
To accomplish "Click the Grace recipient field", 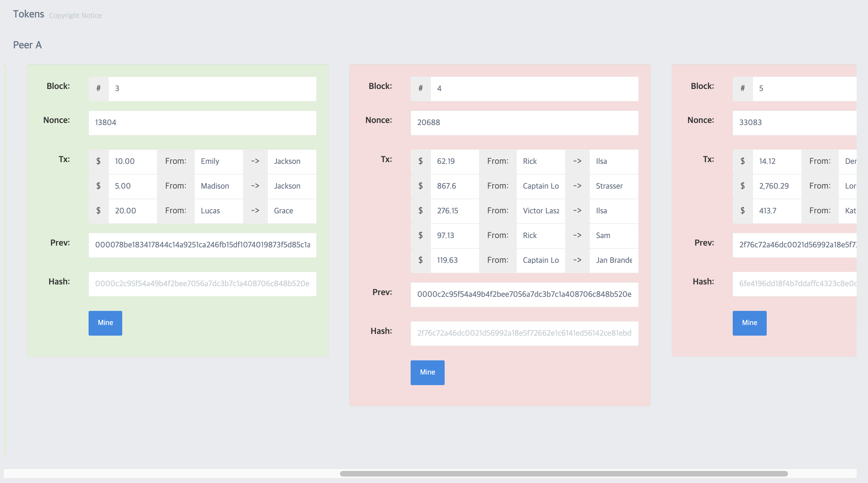I will pyautogui.click(x=291, y=211).
